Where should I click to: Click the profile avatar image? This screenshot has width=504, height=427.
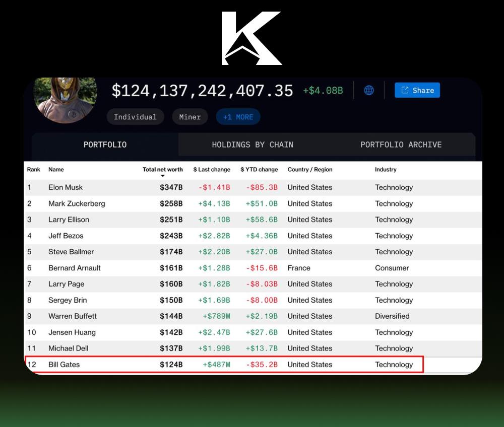(66, 100)
